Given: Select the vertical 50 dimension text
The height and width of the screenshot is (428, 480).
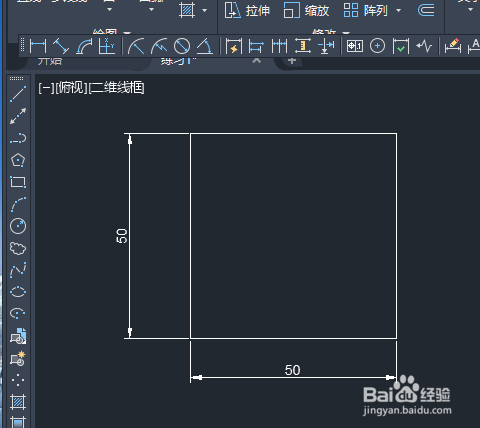Looking at the screenshot, I should tap(122, 236).
